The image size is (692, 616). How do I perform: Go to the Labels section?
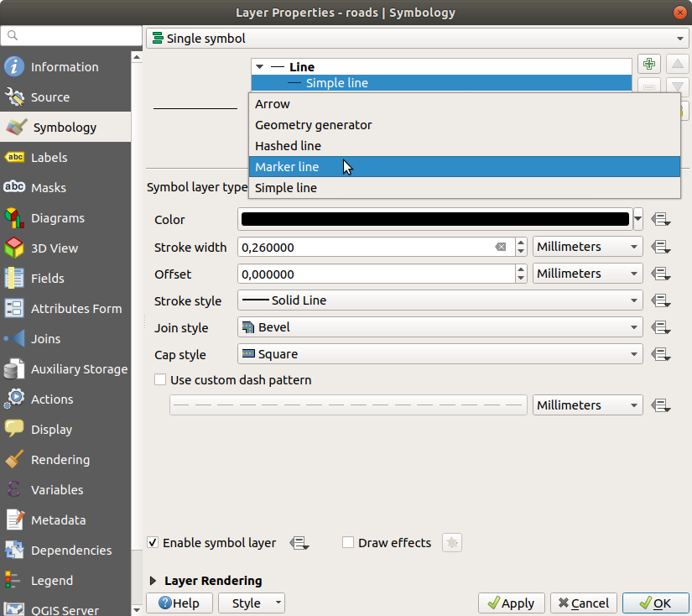coord(49,158)
